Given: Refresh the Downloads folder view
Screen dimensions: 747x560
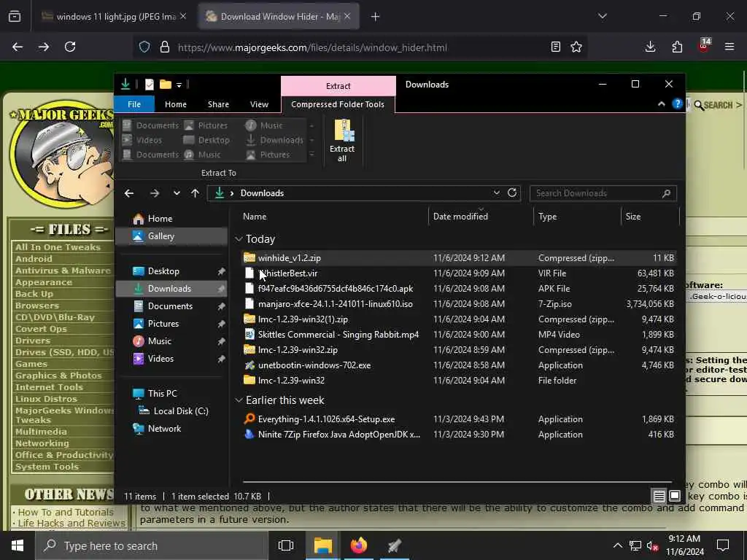Looking at the screenshot, I should click(x=512, y=192).
